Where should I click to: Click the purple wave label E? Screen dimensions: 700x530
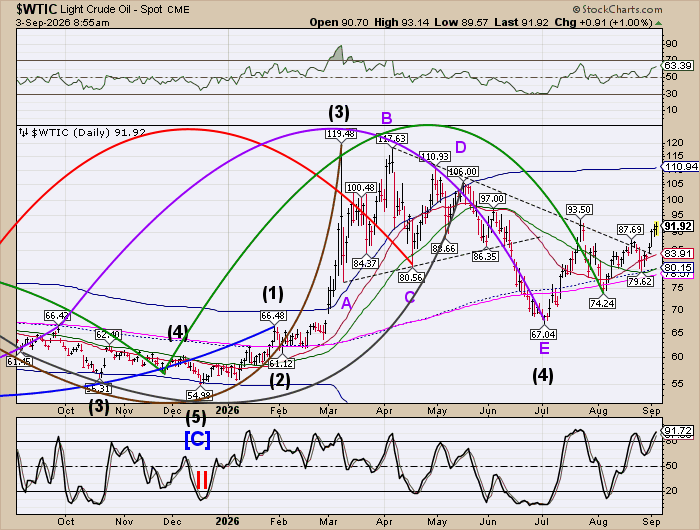coord(544,348)
